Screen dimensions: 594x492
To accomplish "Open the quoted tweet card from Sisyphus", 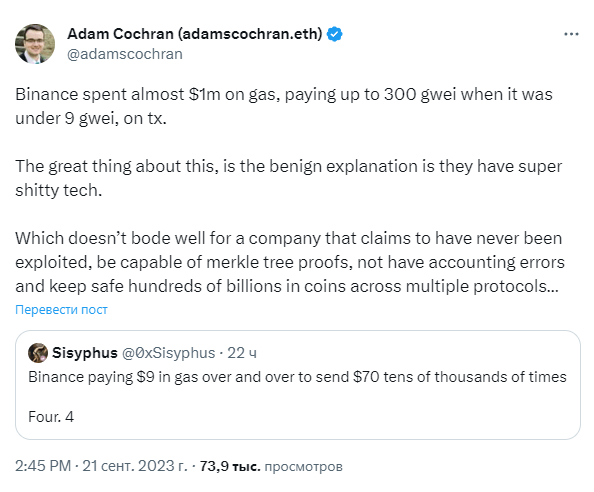I will click(298, 385).
